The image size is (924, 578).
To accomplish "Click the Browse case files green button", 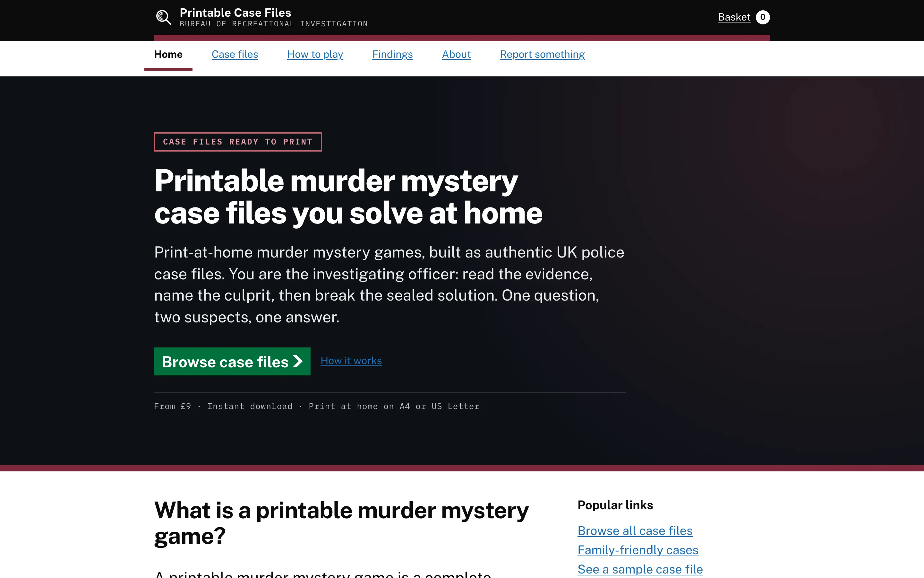I will pos(232,361).
